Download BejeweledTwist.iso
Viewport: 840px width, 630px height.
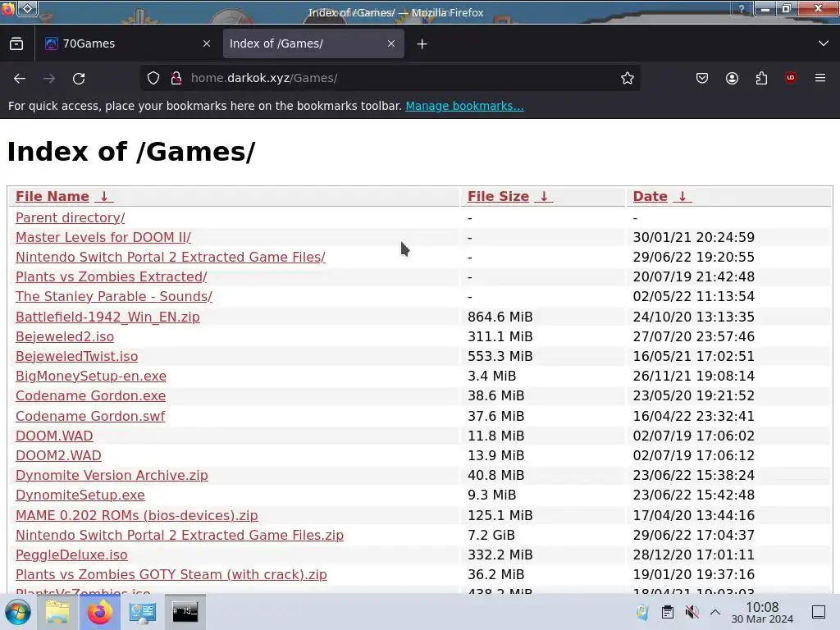tap(76, 357)
